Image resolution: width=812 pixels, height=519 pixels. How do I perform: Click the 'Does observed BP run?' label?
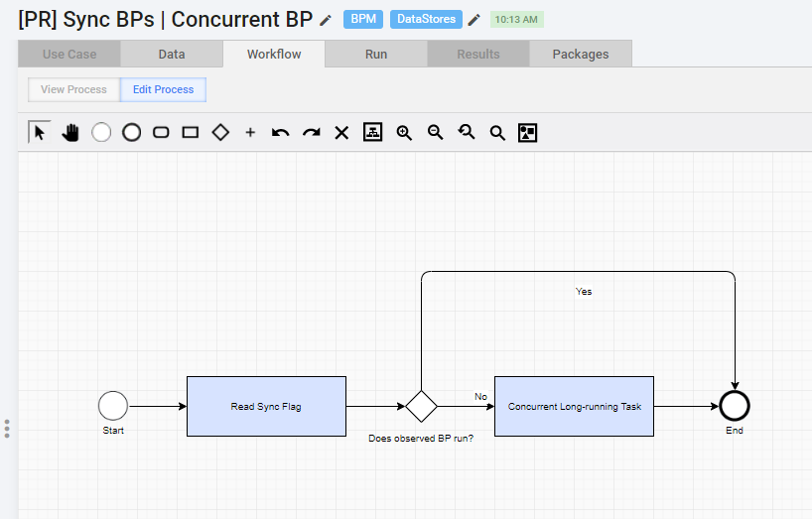click(421, 439)
